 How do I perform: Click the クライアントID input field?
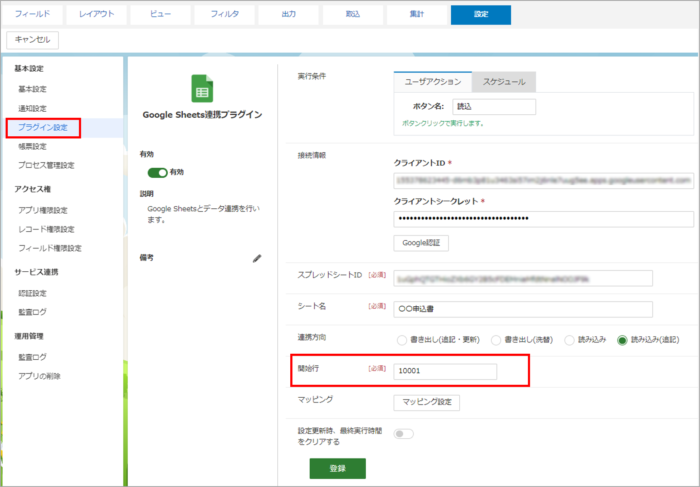(x=544, y=181)
